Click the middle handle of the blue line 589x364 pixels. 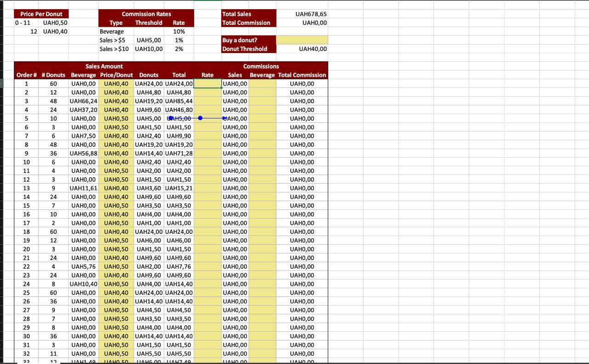click(x=200, y=118)
